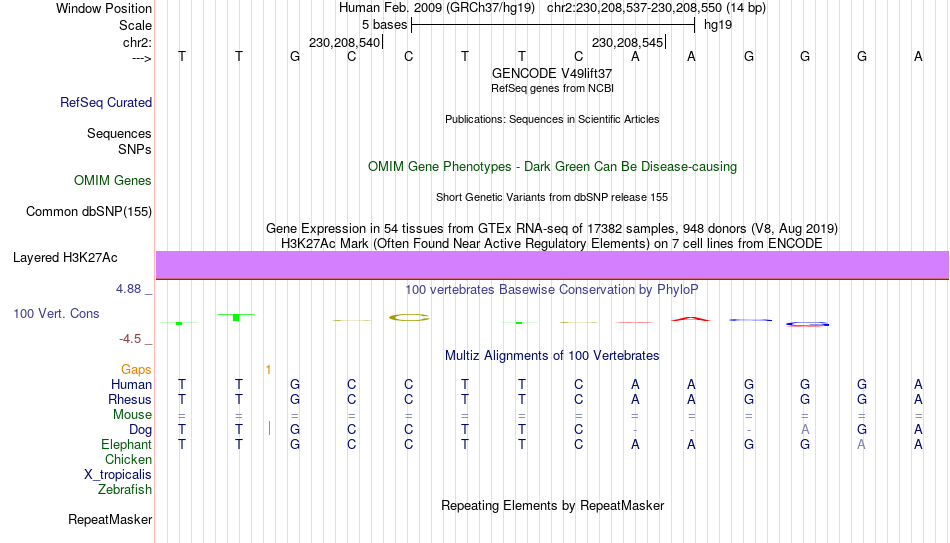Click the RefSeq genes from NCBI title
This screenshot has height=543, width=950.
[552, 88]
